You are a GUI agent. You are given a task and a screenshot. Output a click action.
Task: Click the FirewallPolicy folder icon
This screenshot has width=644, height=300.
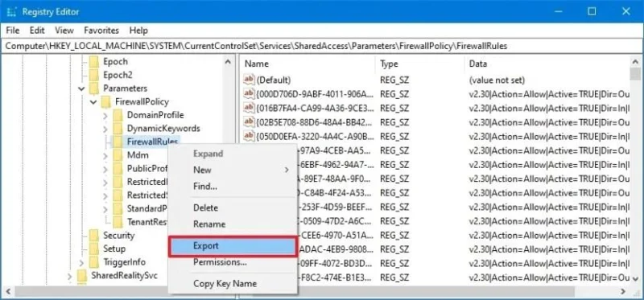click(106, 102)
